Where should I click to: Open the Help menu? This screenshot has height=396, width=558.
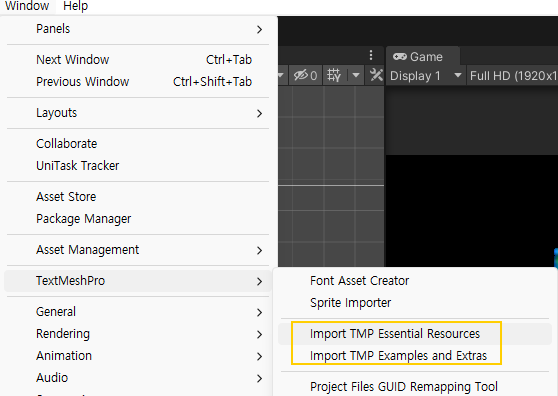[x=75, y=6]
